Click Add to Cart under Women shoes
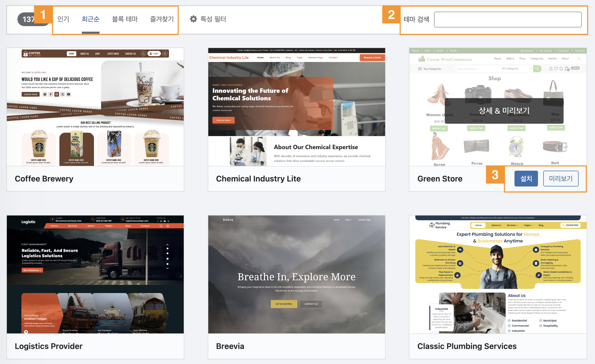This screenshot has width=595, height=364. point(439,128)
